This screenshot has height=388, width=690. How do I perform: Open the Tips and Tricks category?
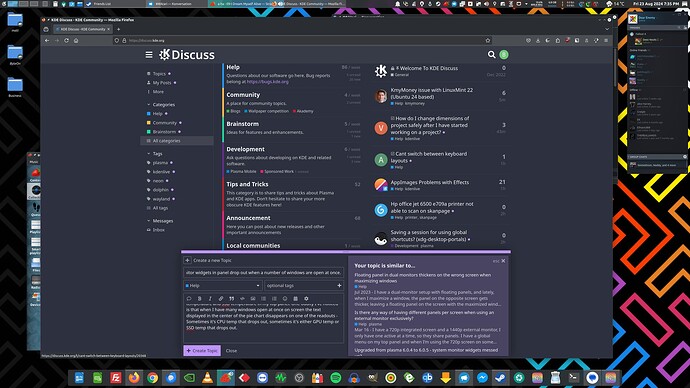(x=247, y=184)
